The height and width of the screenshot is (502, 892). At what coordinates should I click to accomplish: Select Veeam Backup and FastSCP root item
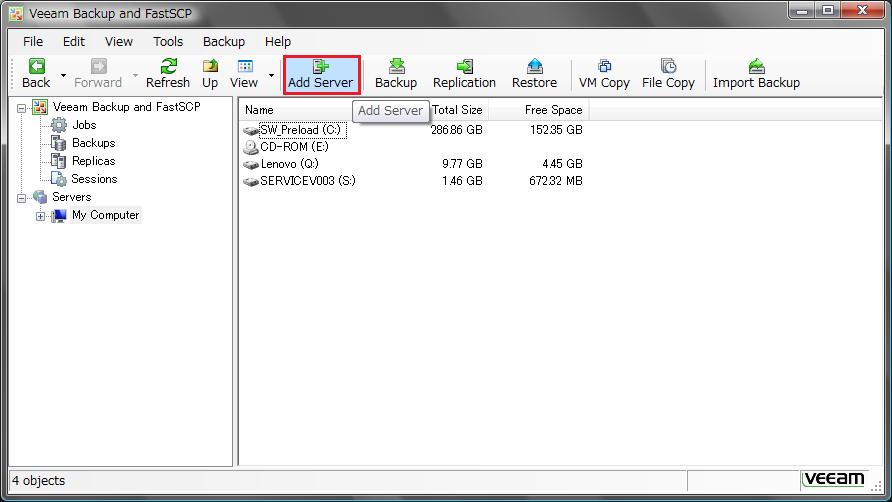(x=126, y=107)
